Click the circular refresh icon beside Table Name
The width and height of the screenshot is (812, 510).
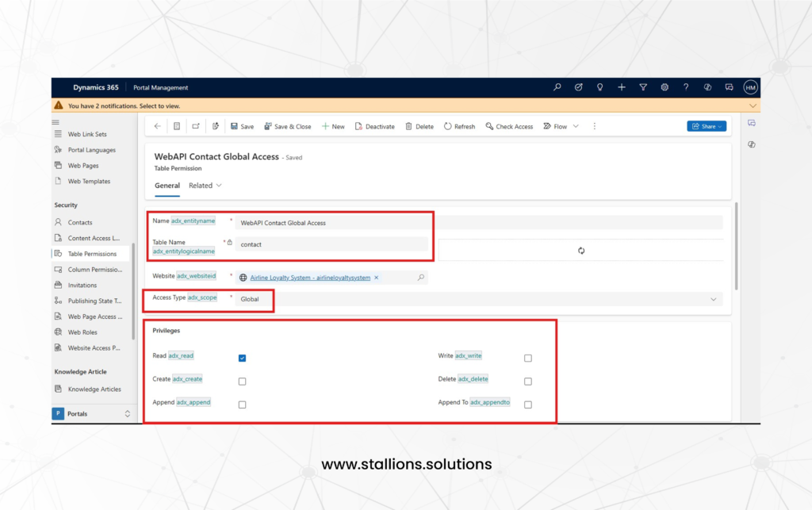pos(581,251)
